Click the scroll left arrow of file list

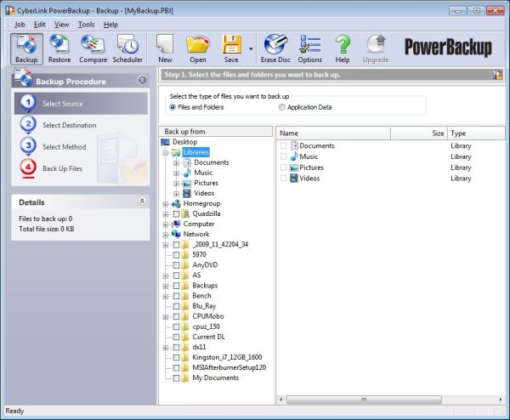[x=281, y=400]
